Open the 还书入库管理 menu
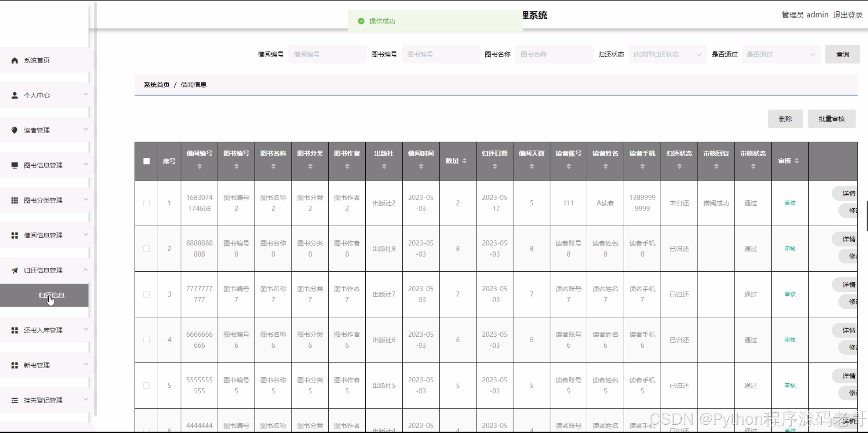This screenshot has width=868, height=433. click(x=43, y=330)
